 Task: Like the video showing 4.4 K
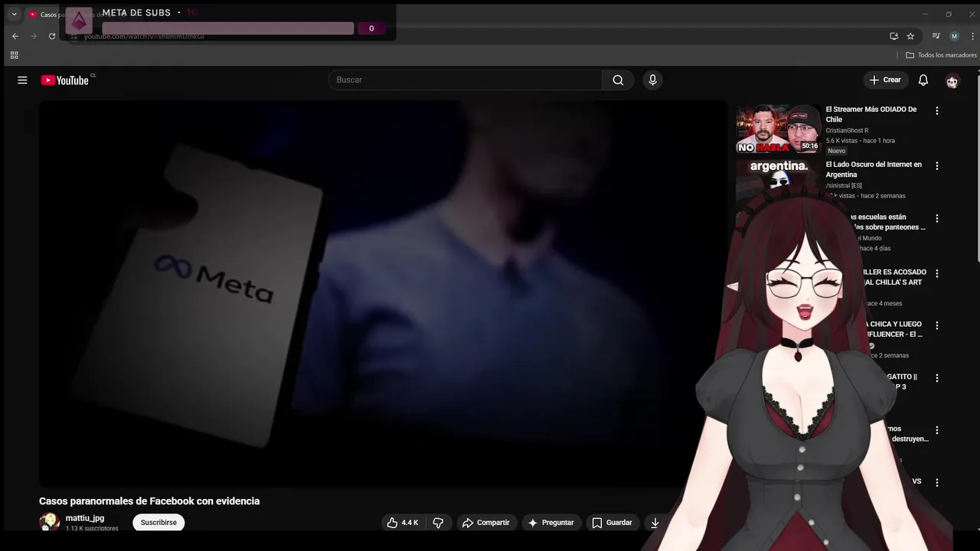tap(403, 523)
